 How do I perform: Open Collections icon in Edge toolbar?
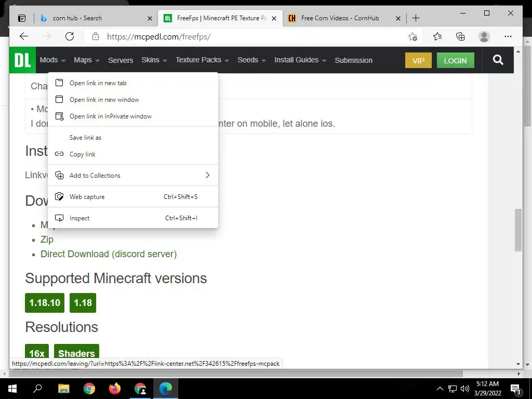(460, 36)
